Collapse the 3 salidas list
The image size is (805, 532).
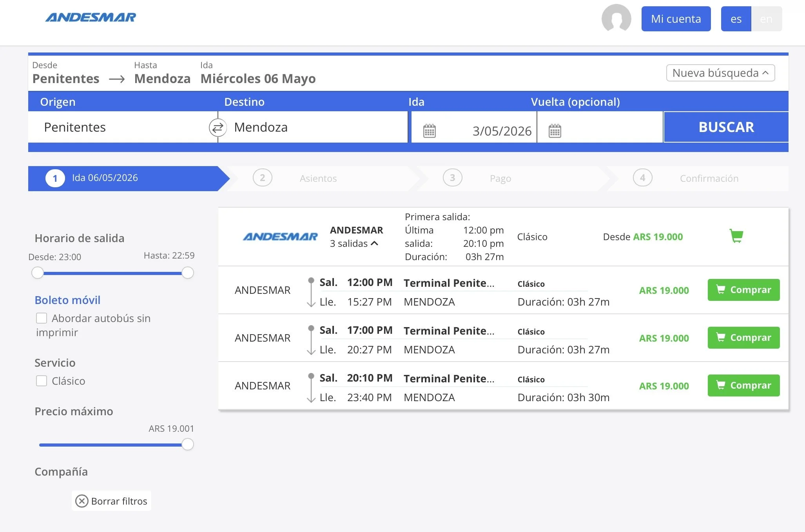tap(354, 244)
